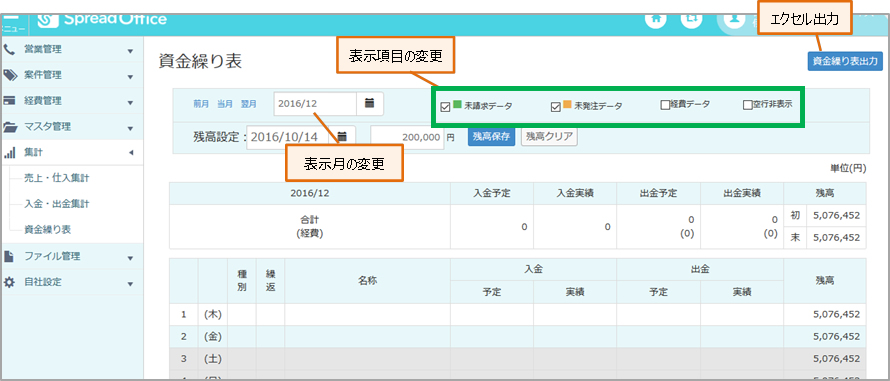Click the orange 未発注データ color swatch
This screenshot has height=381, width=890.
[x=568, y=105]
